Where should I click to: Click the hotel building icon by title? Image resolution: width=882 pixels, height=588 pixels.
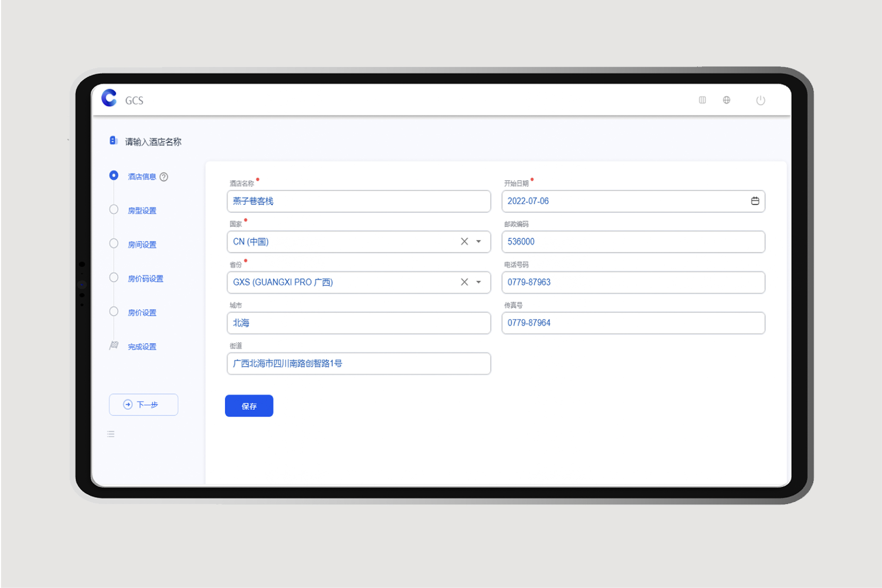pos(113,141)
